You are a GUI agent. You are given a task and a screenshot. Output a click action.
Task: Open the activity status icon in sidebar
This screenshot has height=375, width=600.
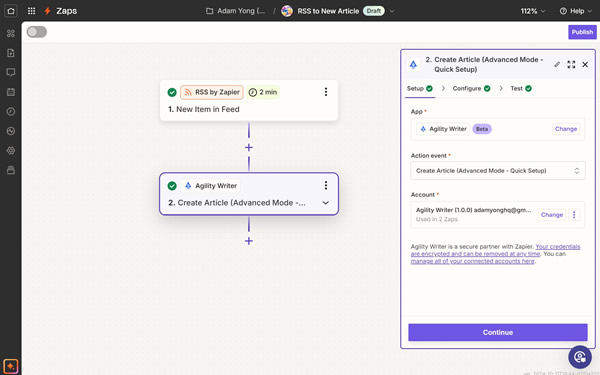(x=11, y=131)
